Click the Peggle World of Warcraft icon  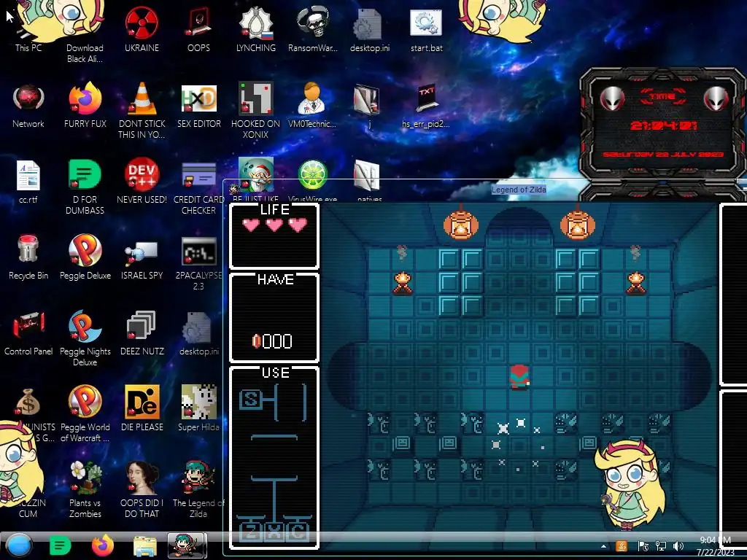(85, 413)
